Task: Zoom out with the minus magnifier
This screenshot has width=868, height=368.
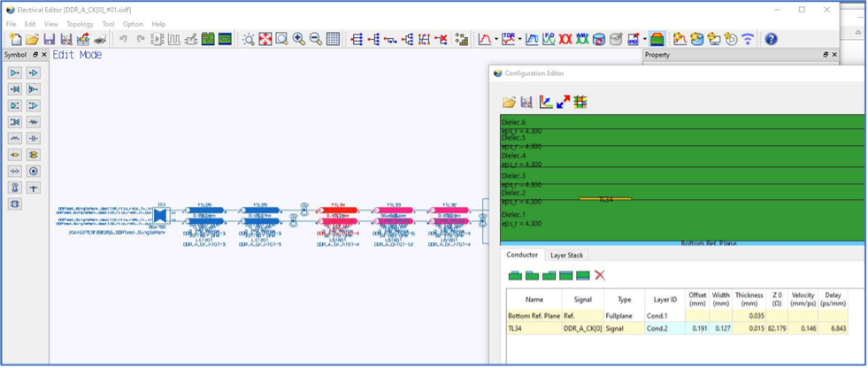Action: coord(316,39)
